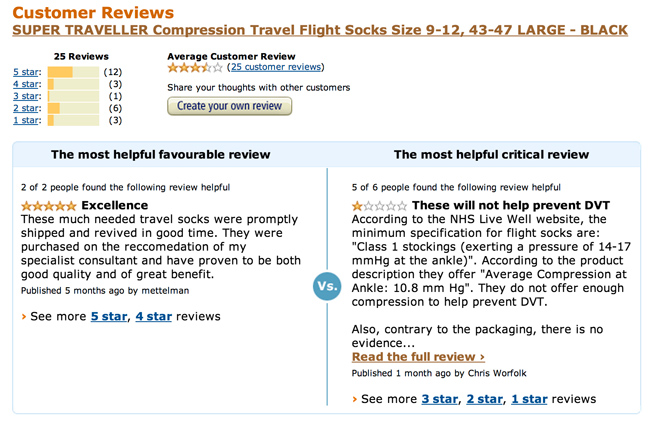Image resolution: width=650 pixels, height=426 pixels.
Task: Open the 1 star histogram row link
Action: 26,120
